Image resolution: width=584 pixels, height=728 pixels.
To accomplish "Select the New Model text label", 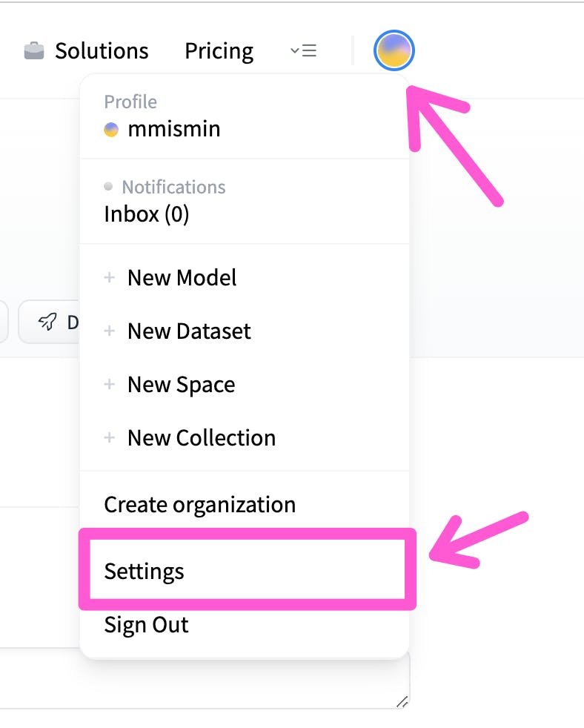I will [182, 278].
